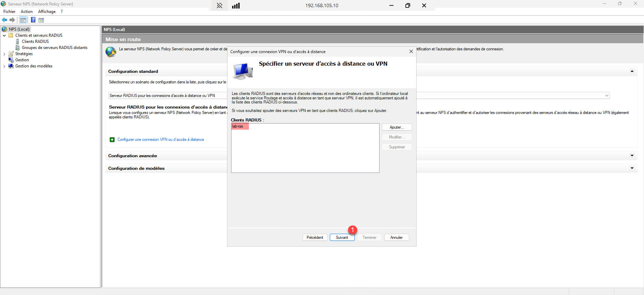
Task: Close the VPN configuration dialog with the X
Action: coord(411,51)
